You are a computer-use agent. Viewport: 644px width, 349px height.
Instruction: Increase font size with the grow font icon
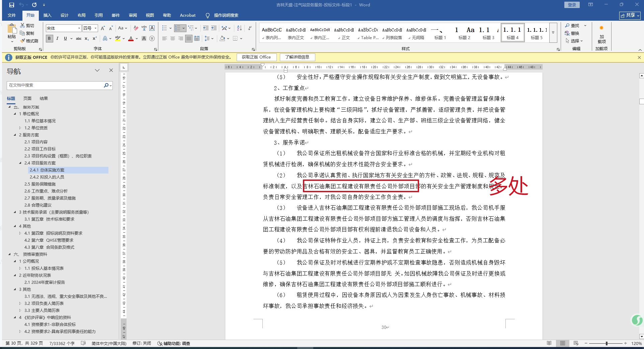tap(103, 28)
